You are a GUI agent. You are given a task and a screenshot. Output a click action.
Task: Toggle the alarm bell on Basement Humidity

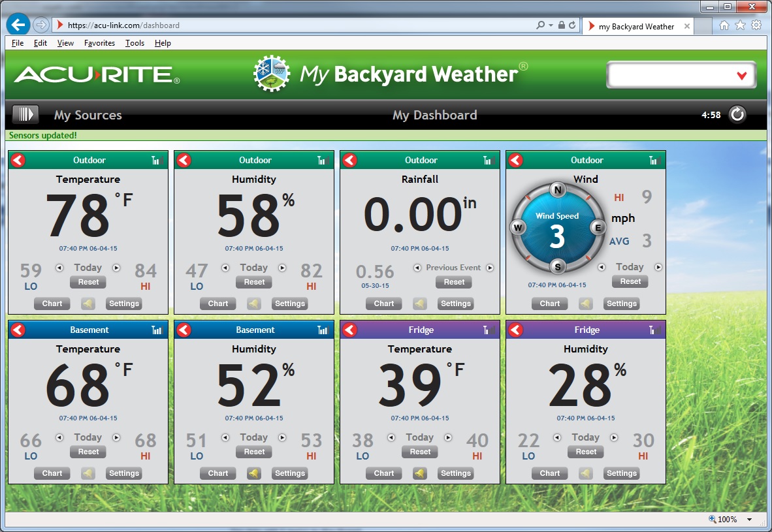pyautogui.click(x=254, y=473)
